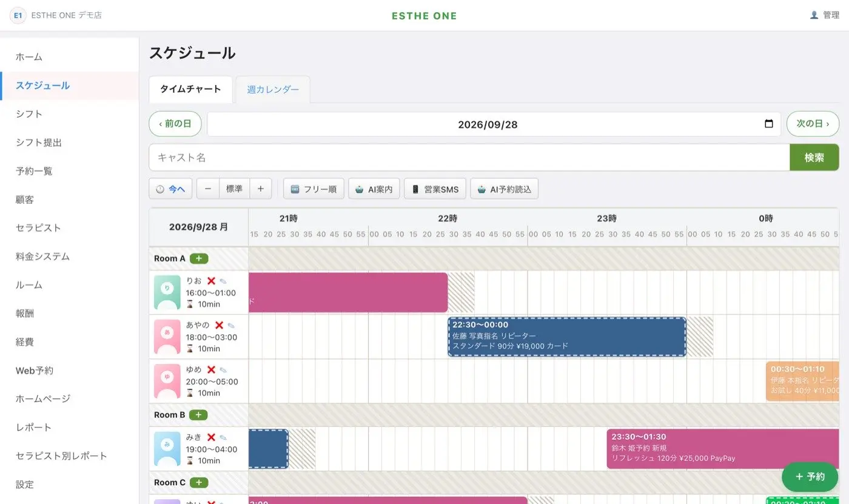Image resolution: width=849 pixels, height=504 pixels.
Task: Open the 00:30〜01:10 伊藤 reservation block
Action: [803, 381]
